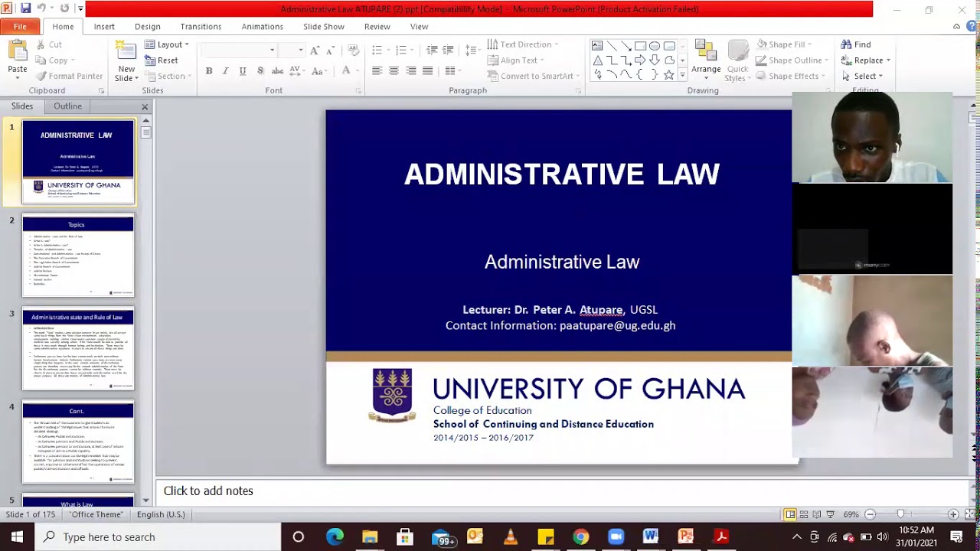Open the Slide Show tab
The height and width of the screenshot is (551, 980).
[324, 26]
